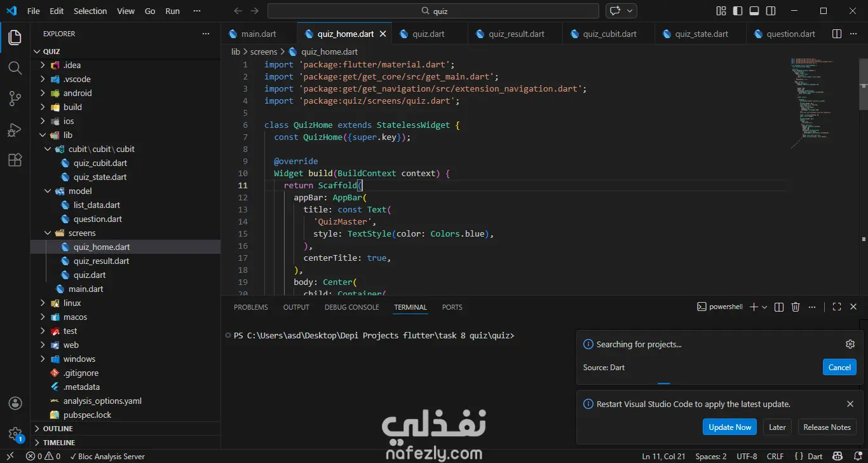The image size is (868, 463).
Task: Collapse the lib folder
Action: pyautogui.click(x=43, y=135)
